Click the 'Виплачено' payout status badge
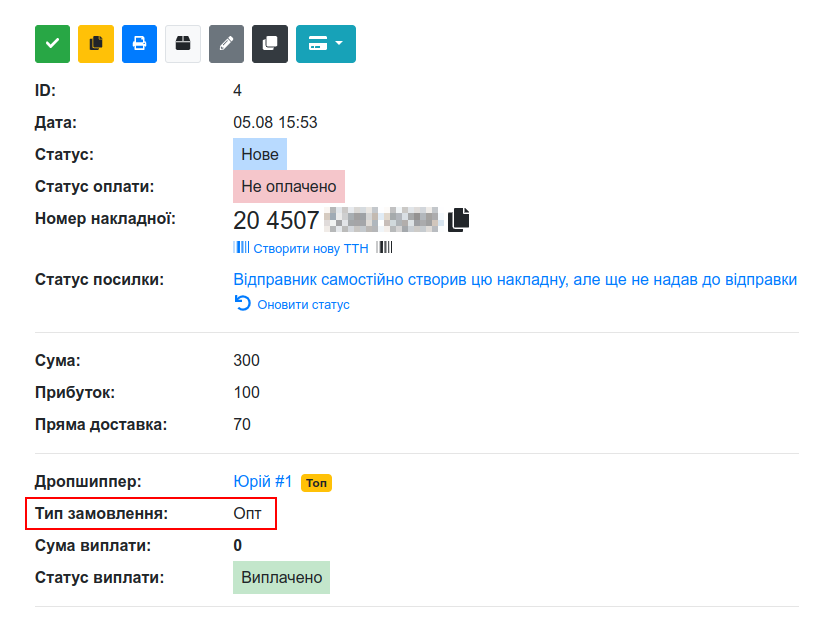817x640 pixels. pyautogui.click(x=281, y=577)
